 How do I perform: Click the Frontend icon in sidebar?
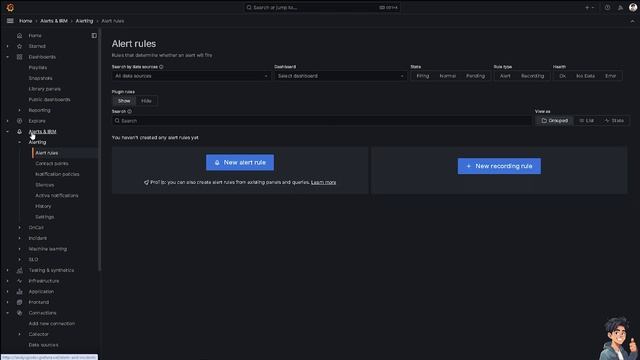pyautogui.click(x=19, y=302)
